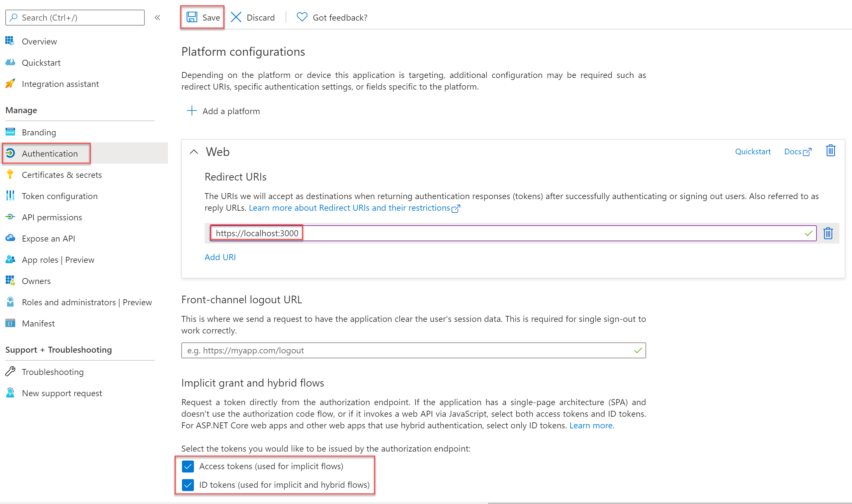852x504 pixels.
Task: Click the Expose an API icon
Action: (10, 238)
